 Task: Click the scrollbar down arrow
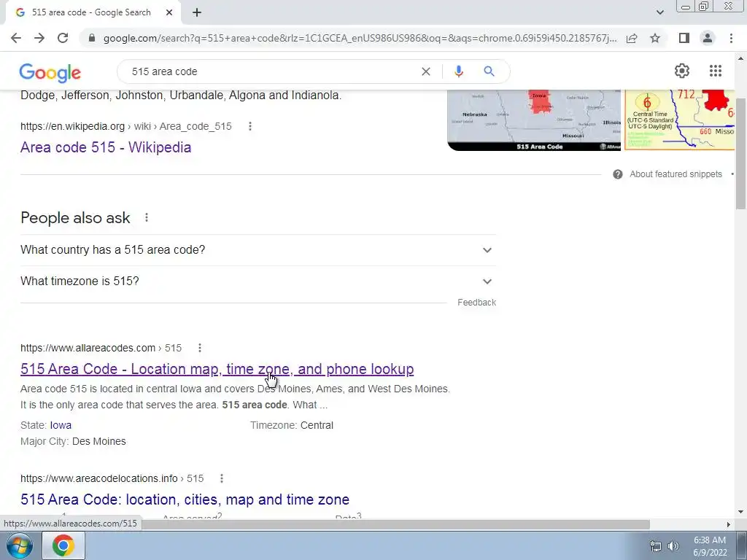pos(740,512)
